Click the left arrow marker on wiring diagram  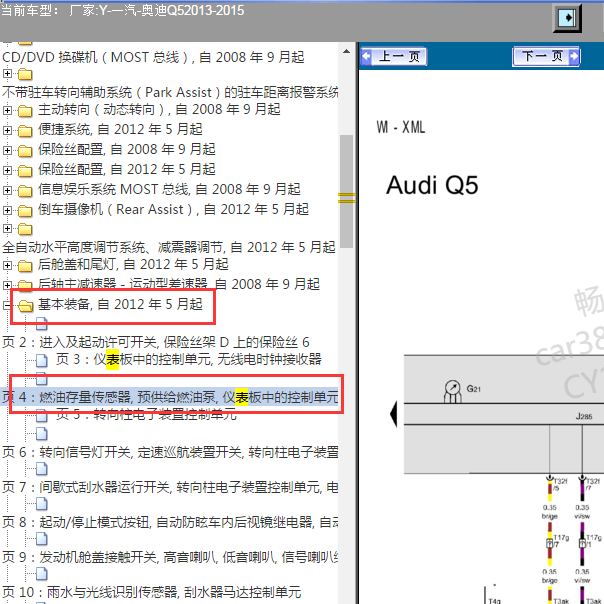click(x=394, y=414)
